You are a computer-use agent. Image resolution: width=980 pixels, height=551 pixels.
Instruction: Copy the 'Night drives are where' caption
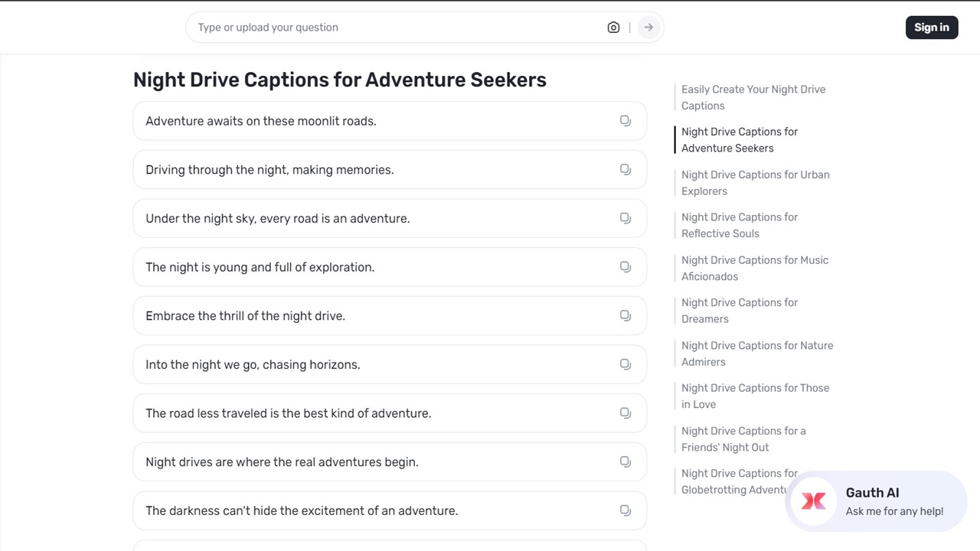626,461
